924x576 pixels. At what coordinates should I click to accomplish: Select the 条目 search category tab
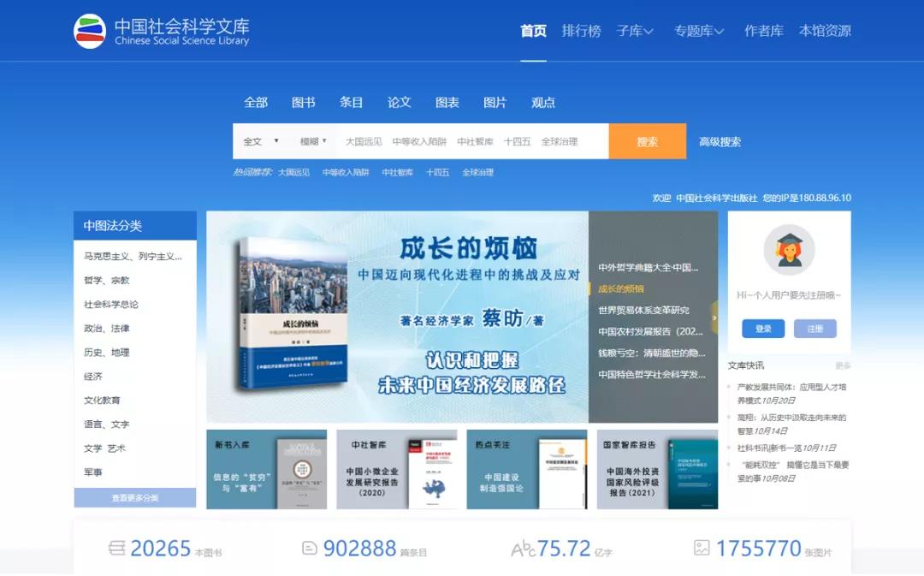pos(352,103)
